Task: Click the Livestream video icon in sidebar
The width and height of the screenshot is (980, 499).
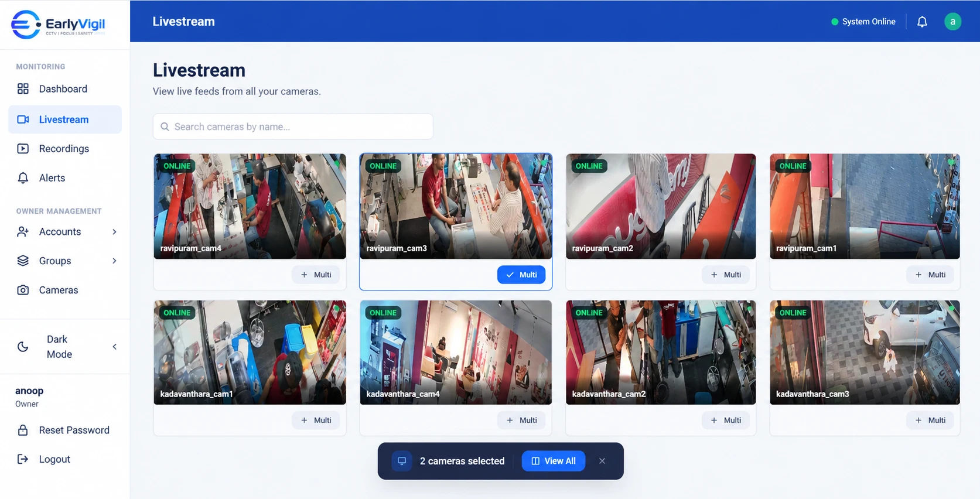Action: [23, 119]
